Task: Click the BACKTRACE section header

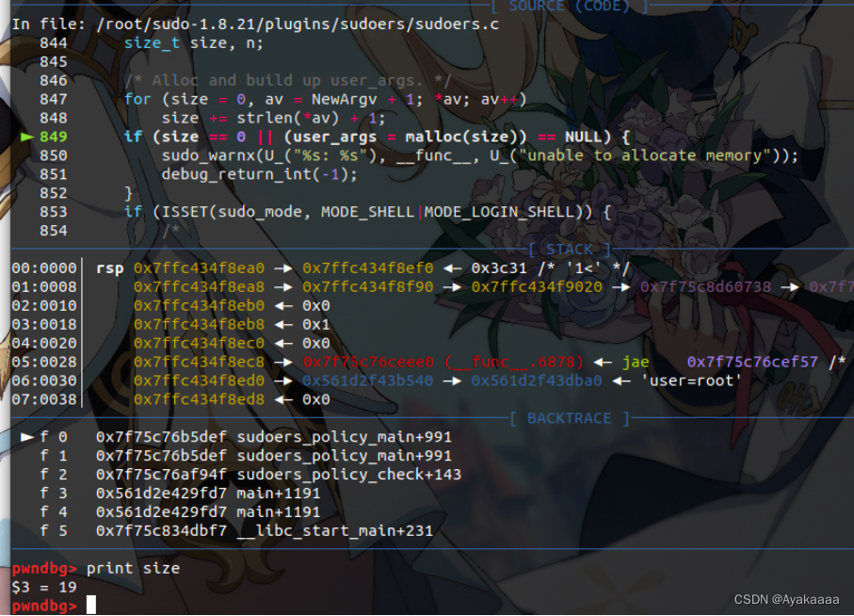Action: coord(569,418)
